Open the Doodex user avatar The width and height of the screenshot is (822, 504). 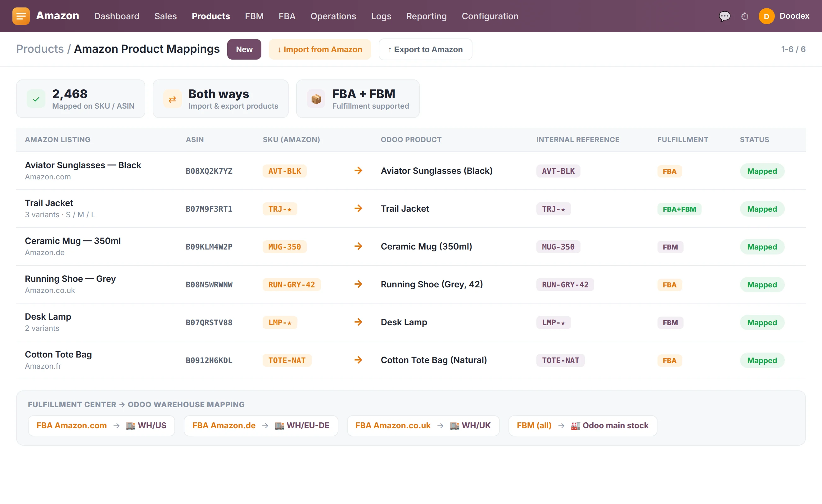(x=766, y=16)
